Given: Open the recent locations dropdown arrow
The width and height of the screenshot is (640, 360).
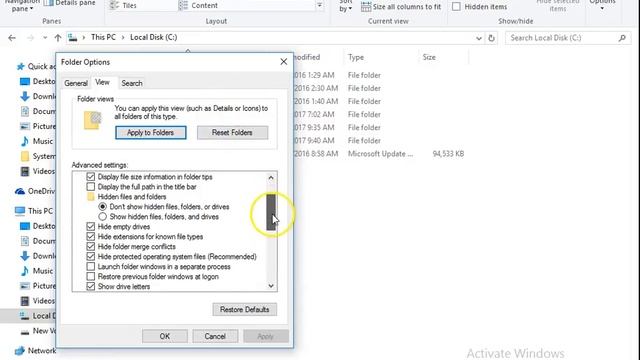Looking at the screenshot, I should tap(45, 38).
